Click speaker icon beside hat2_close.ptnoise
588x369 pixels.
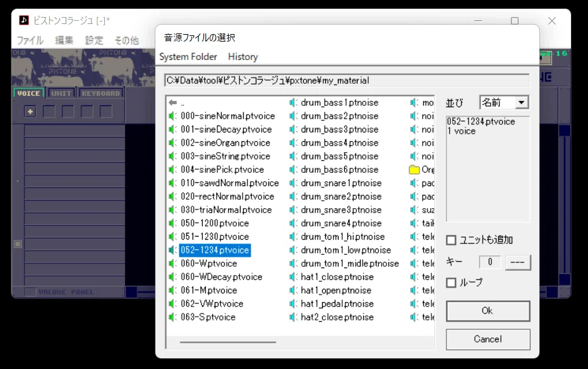click(293, 317)
